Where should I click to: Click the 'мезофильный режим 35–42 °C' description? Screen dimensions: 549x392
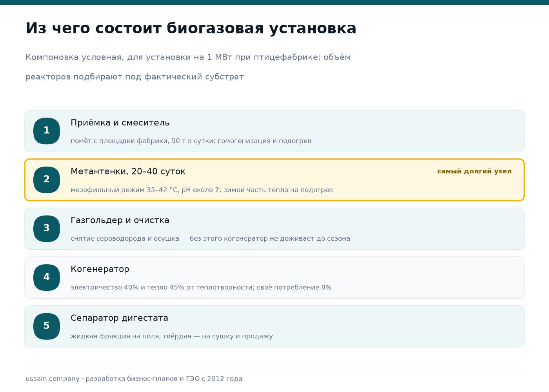coord(202,190)
